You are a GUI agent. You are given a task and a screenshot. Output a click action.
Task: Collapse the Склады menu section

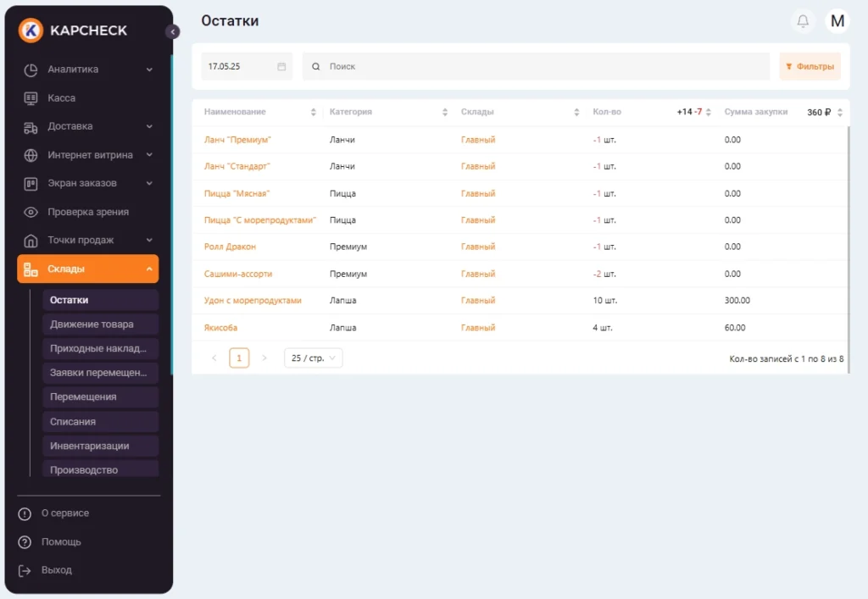(x=149, y=269)
